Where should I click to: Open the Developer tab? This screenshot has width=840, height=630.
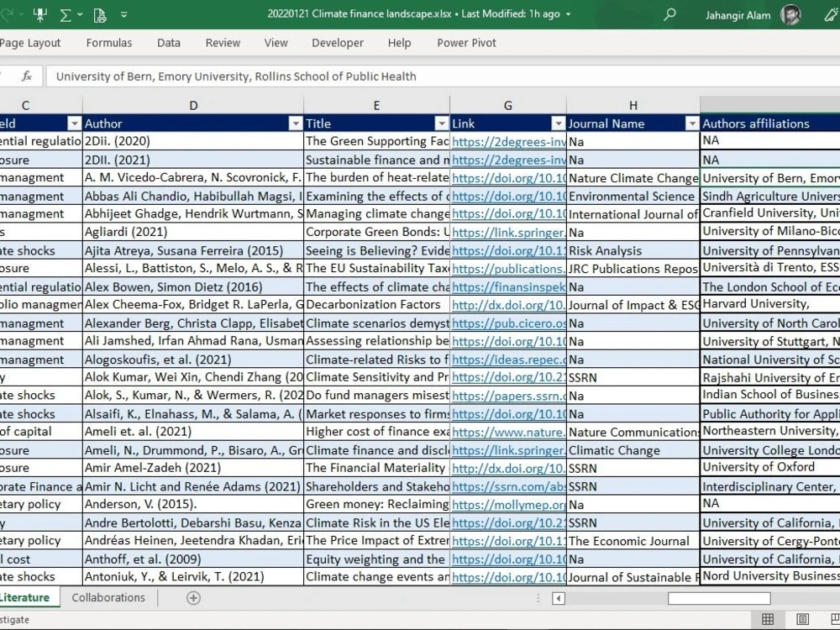[x=338, y=43]
